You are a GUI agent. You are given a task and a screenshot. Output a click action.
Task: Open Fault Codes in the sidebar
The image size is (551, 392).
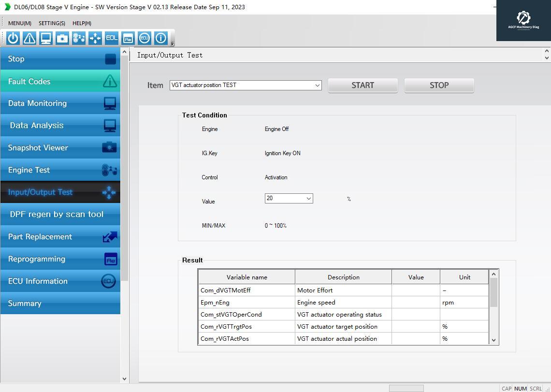tap(60, 81)
